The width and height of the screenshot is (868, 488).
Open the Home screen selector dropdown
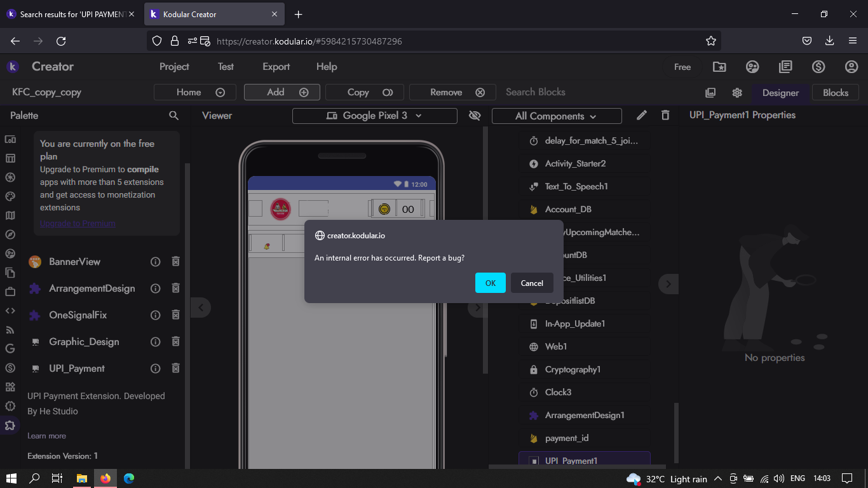pyautogui.click(x=194, y=92)
